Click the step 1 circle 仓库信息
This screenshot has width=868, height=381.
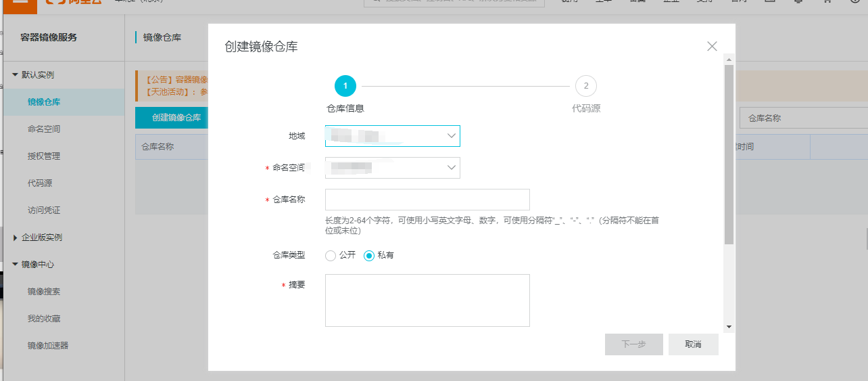pyautogui.click(x=345, y=86)
